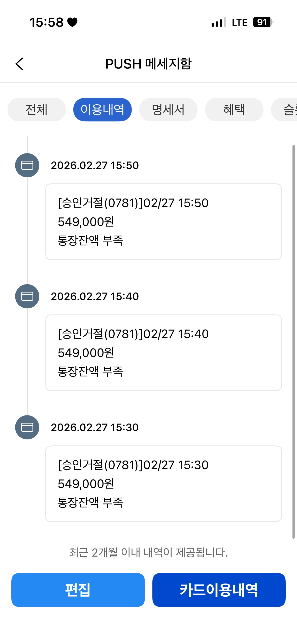Screen dimensions: 297x644
Task: Select the 전체 filter tab
Action: [37, 110]
